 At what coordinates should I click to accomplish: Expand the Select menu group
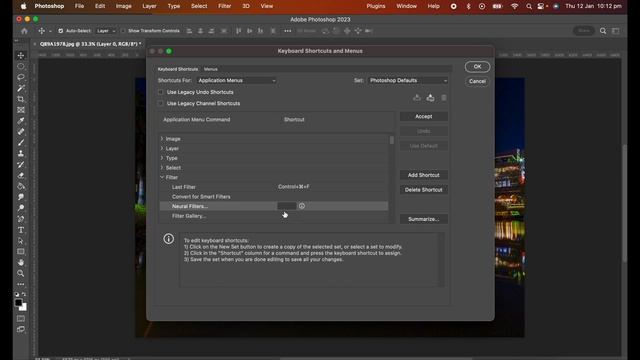coord(162,168)
